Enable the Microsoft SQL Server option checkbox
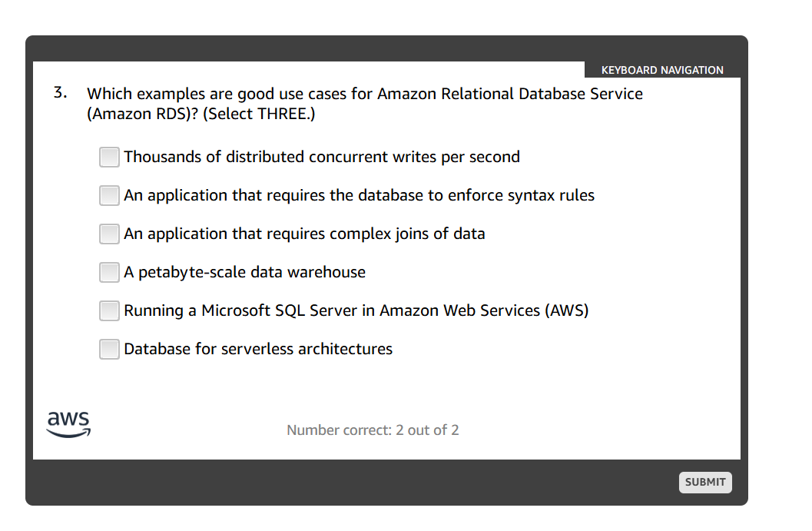Viewport: 812px width, 531px height. pos(109,310)
